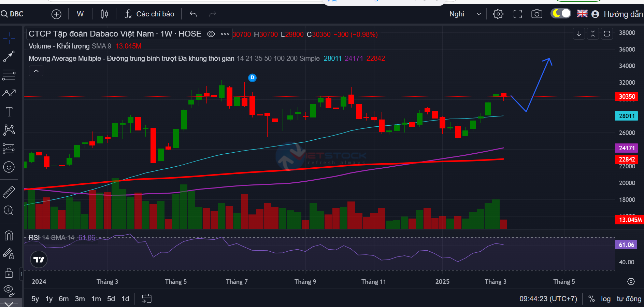
Task: Open the Các chỉ báo indicators menu
Action: click(149, 14)
